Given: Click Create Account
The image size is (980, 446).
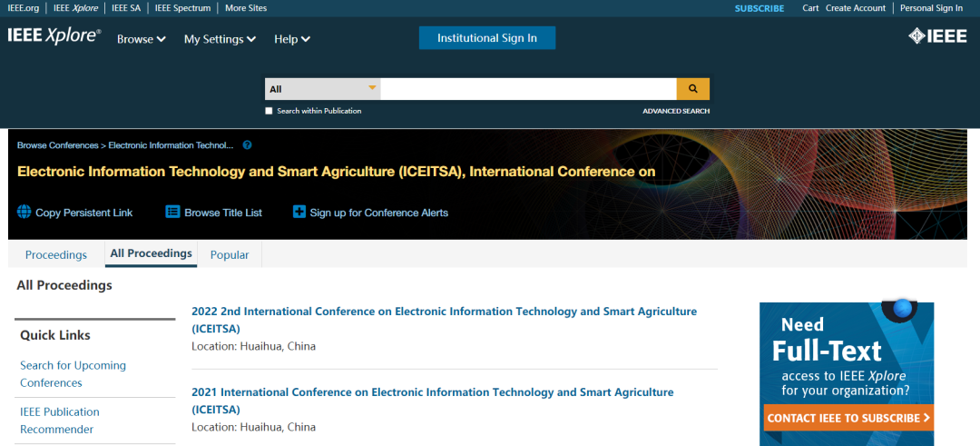Looking at the screenshot, I should point(856,8).
